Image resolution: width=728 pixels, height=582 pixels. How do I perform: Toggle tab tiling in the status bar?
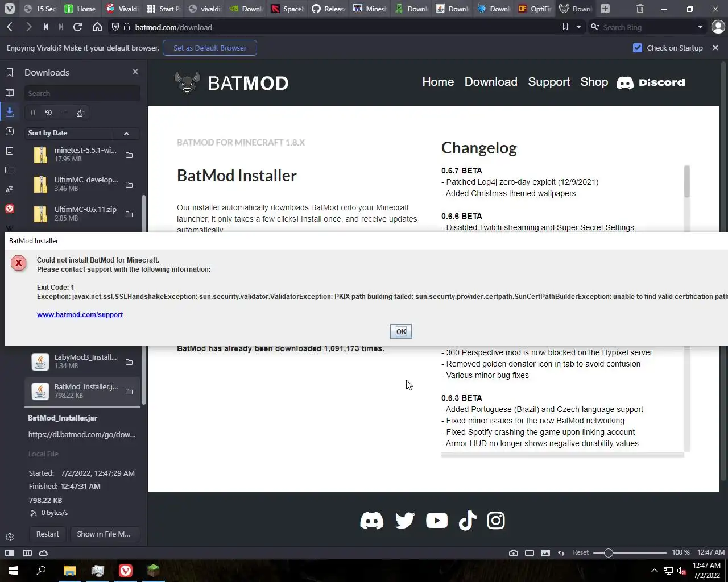[530, 553]
